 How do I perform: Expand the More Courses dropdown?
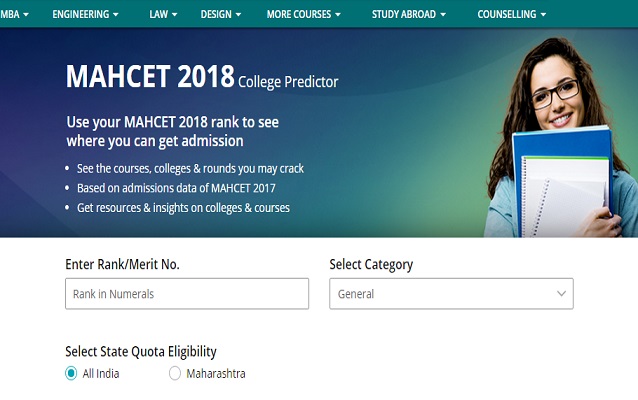coord(303,15)
